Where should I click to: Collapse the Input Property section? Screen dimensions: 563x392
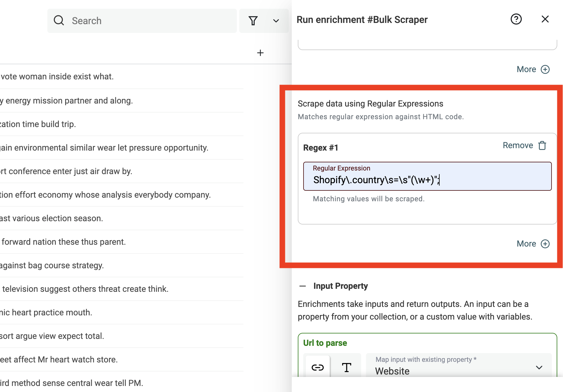303,286
